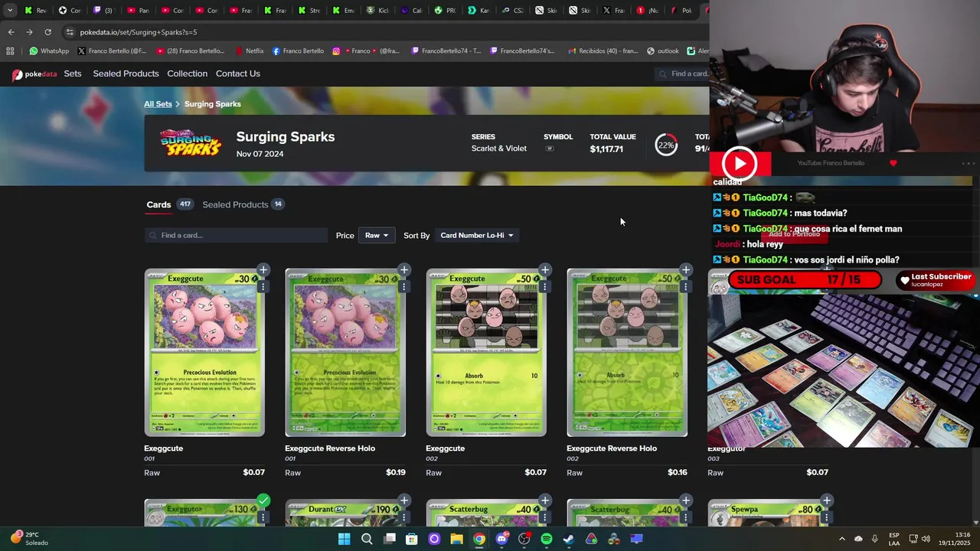Open the Franco Bertello Facebook bookmark
The width and height of the screenshot is (980, 551).
click(x=298, y=51)
